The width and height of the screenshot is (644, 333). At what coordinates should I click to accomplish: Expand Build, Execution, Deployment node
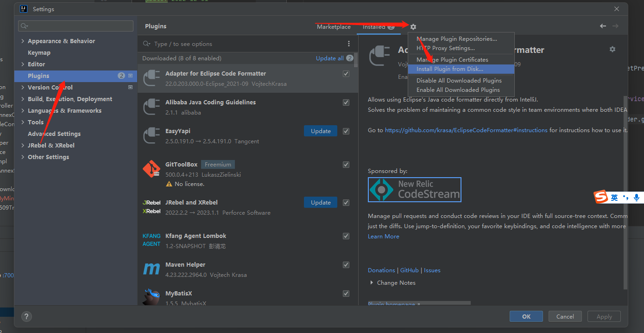pyautogui.click(x=23, y=99)
